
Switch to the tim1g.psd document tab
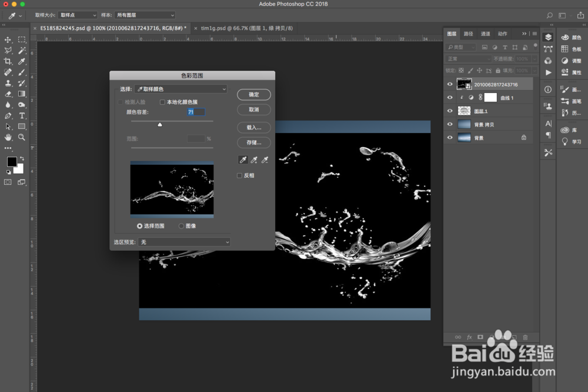point(246,28)
